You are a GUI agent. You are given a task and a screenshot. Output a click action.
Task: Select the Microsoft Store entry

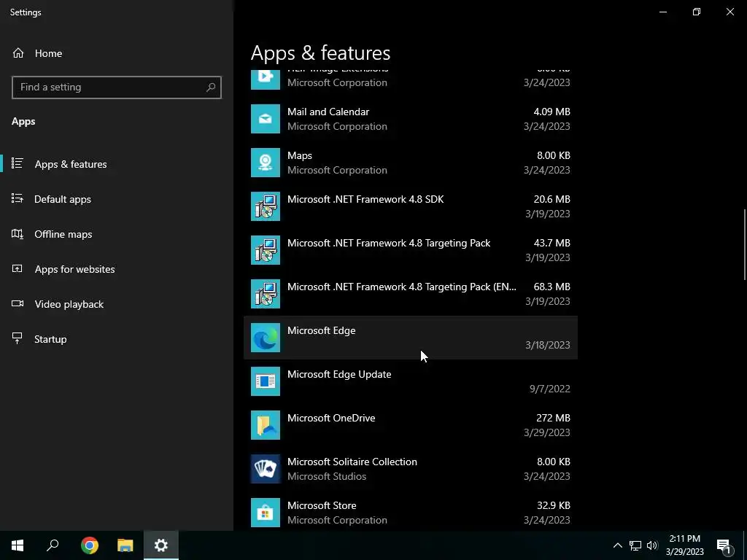pos(411,513)
